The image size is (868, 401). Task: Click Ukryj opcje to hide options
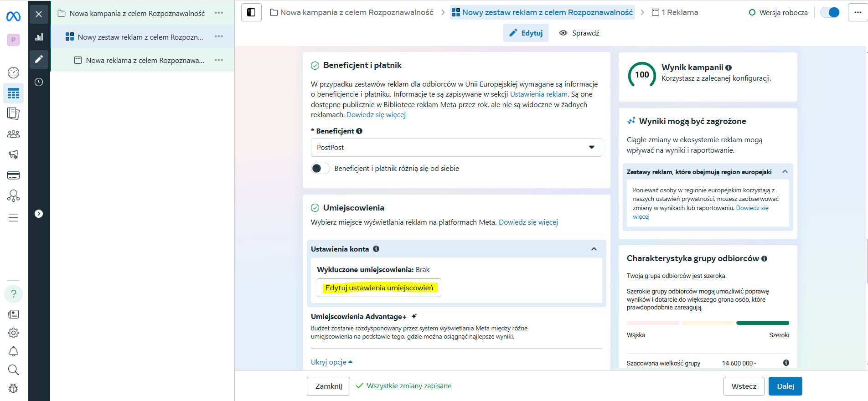pyautogui.click(x=331, y=362)
